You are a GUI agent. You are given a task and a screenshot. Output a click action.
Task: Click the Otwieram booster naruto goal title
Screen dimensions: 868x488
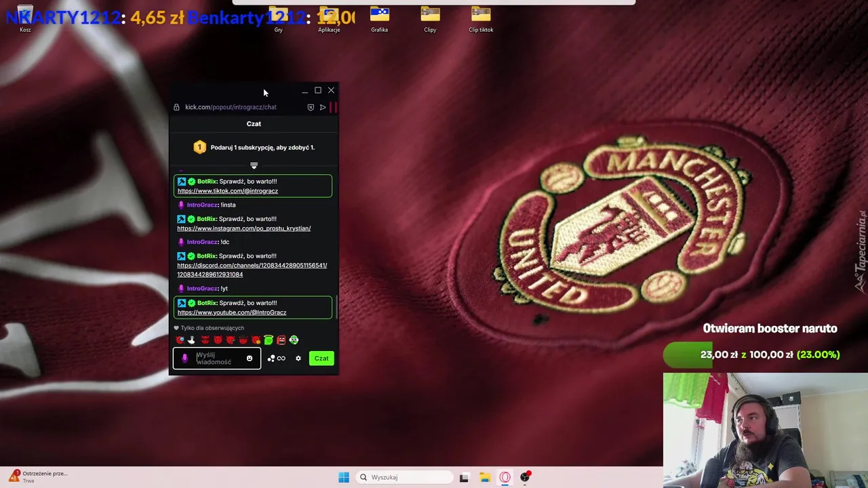(770, 329)
